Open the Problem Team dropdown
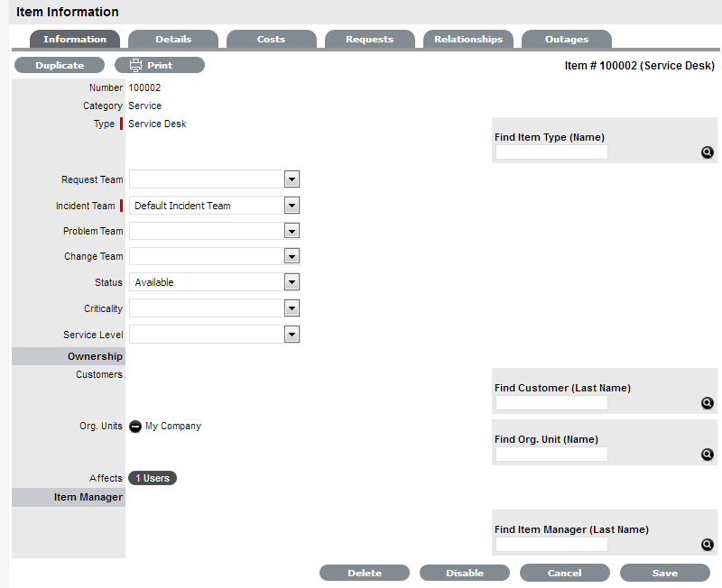The width and height of the screenshot is (722, 588). [x=215, y=231]
